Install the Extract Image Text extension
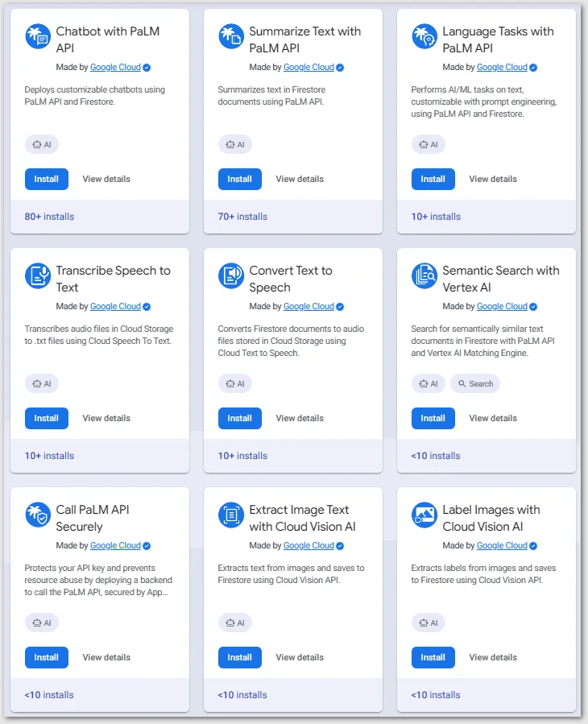Viewport: 588px width, 724px height. (240, 657)
